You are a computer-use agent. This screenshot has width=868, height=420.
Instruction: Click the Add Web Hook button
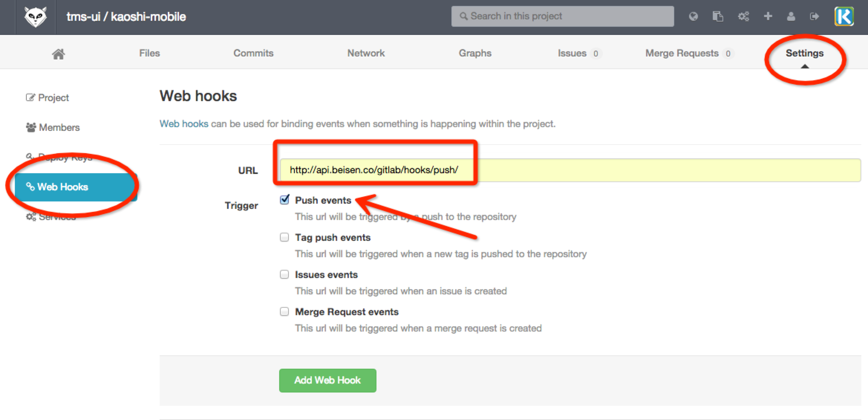point(327,380)
